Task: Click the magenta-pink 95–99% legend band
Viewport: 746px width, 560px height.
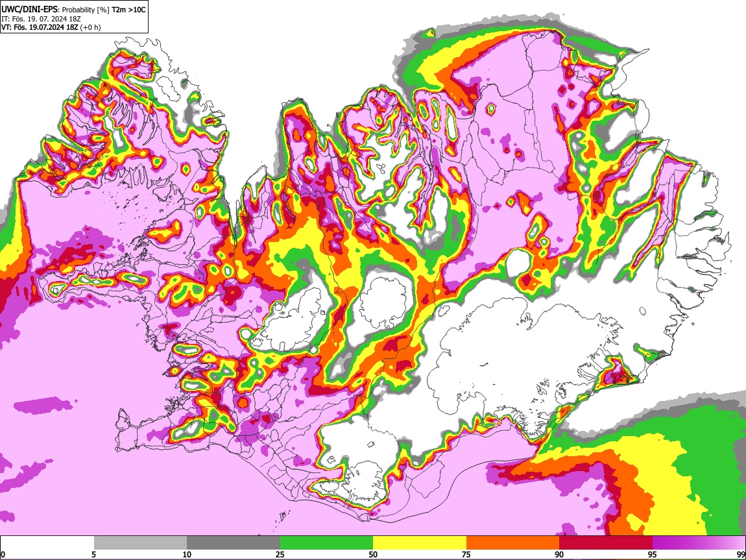Action: click(699, 542)
